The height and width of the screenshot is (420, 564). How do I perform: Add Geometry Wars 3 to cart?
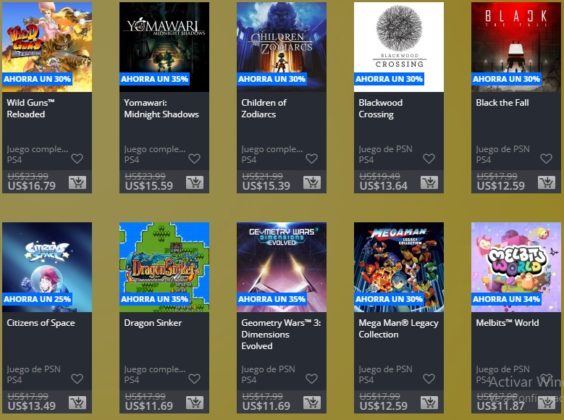click(312, 403)
